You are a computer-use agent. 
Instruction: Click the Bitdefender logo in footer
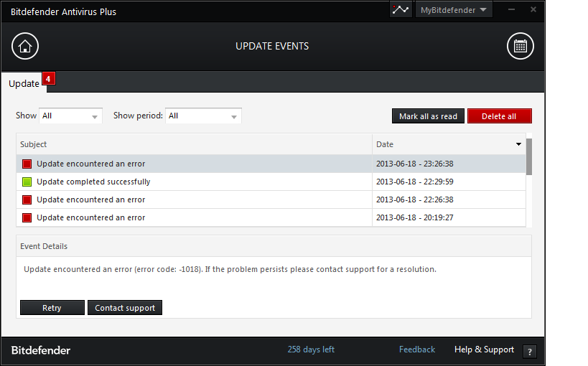click(x=40, y=350)
